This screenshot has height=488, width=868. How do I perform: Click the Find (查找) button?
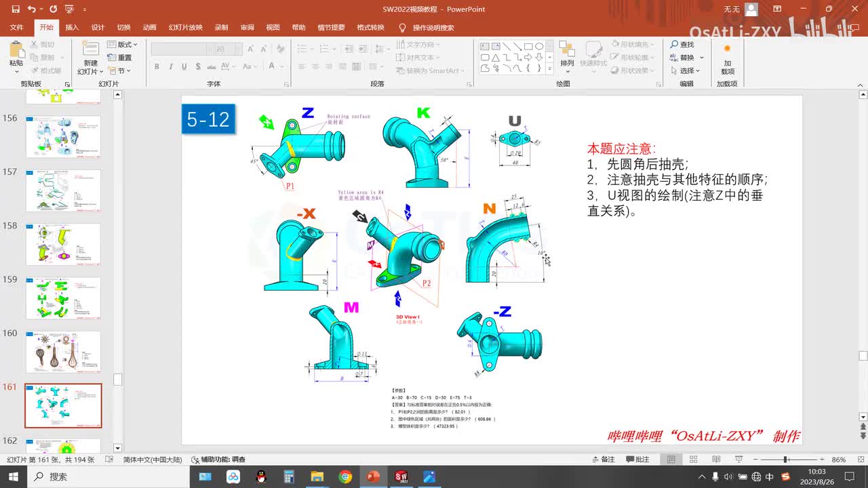click(x=682, y=44)
